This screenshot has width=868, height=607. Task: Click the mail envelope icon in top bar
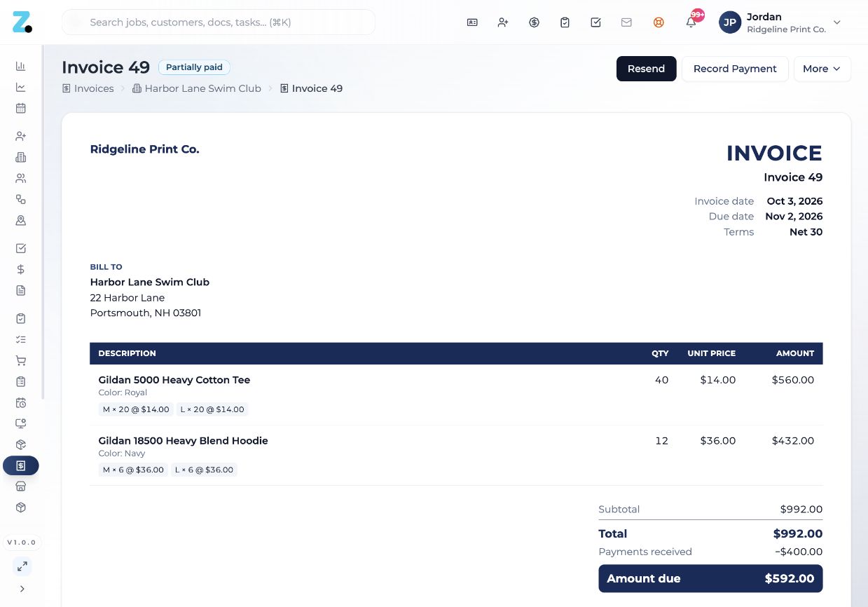coord(626,22)
